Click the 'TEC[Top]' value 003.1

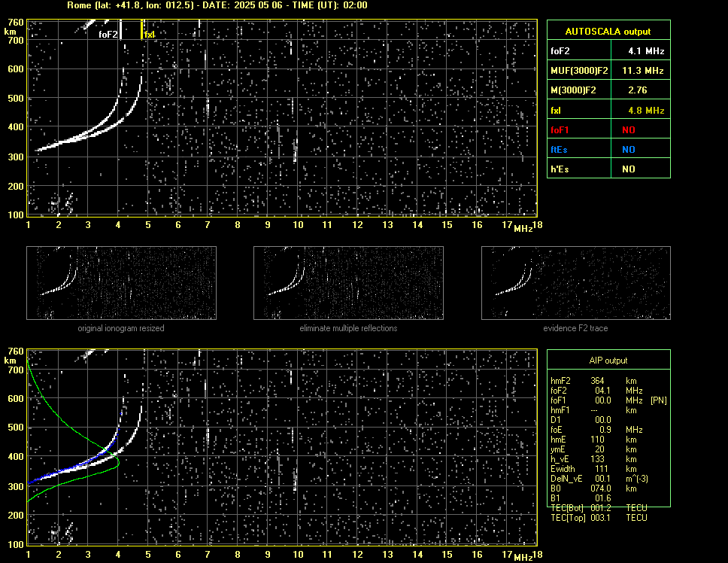click(x=600, y=518)
